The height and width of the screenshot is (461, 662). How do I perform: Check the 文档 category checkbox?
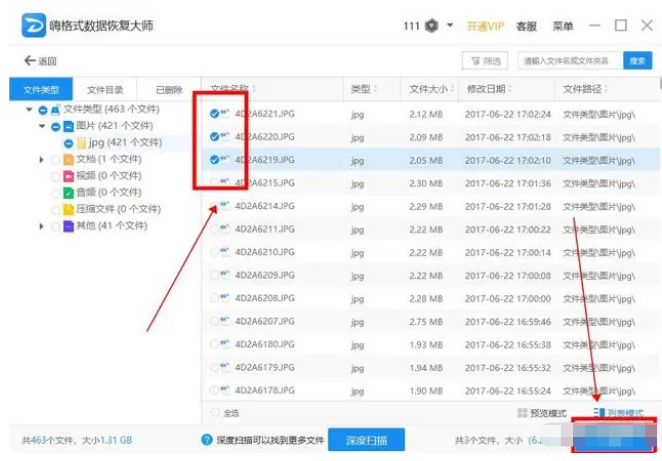tap(55, 160)
